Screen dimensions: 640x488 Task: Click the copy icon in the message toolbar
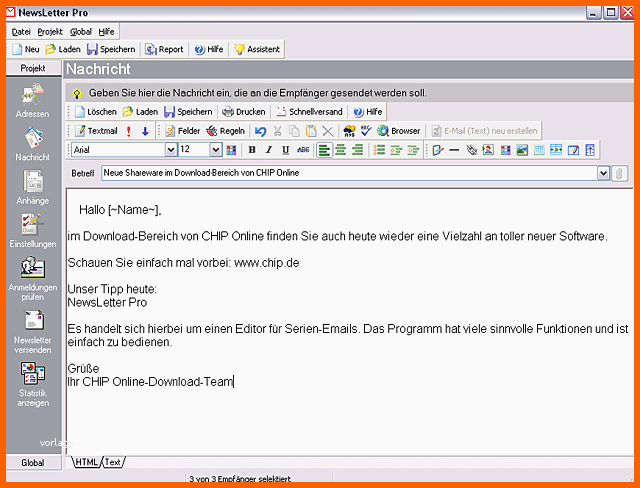294,131
